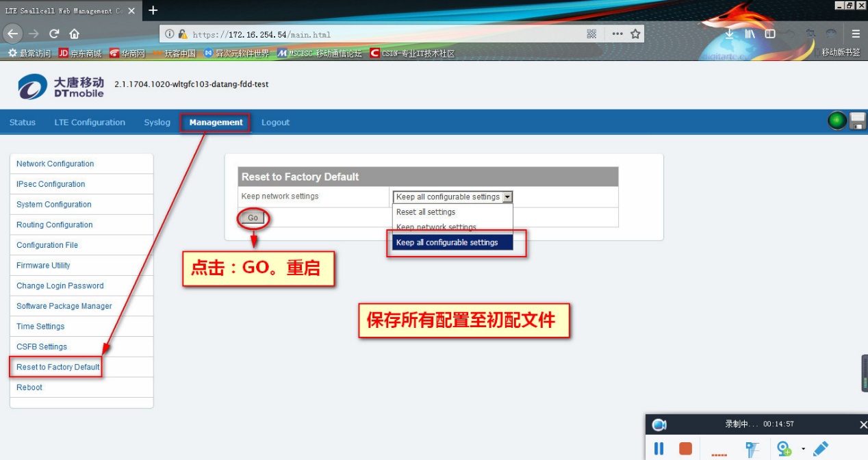Click the green status indicator light
The height and width of the screenshot is (460, 868).
(837, 121)
